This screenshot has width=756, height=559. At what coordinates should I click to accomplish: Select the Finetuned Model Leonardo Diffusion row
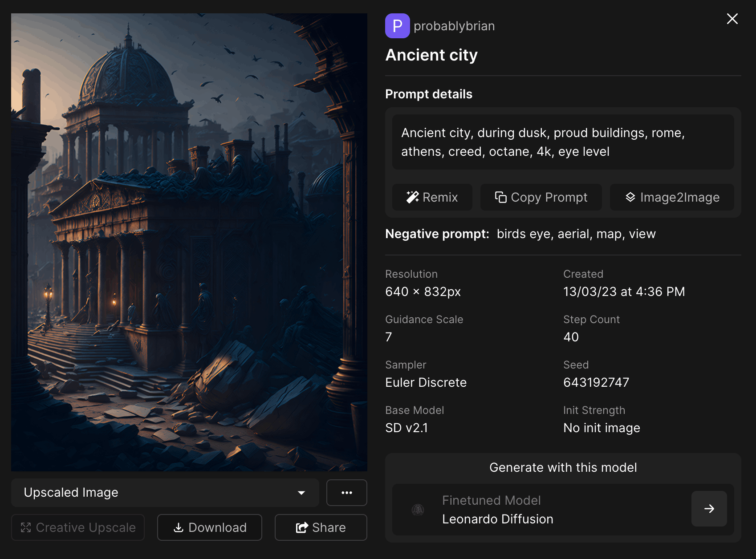coord(539,510)
